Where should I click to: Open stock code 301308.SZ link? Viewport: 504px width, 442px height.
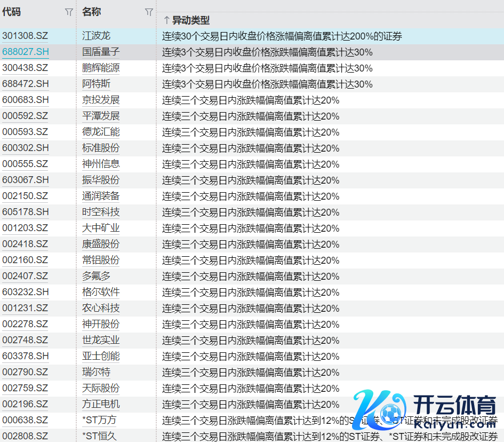tap(25, 36)
